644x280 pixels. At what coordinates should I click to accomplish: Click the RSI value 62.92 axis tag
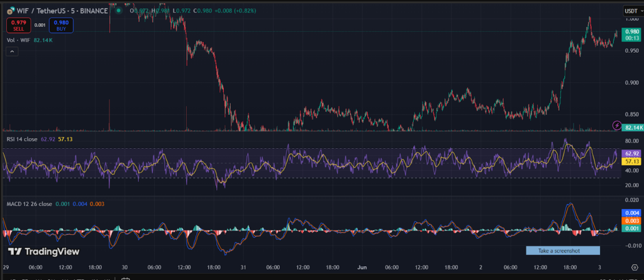pyautogui.click(x=631, y=153)
